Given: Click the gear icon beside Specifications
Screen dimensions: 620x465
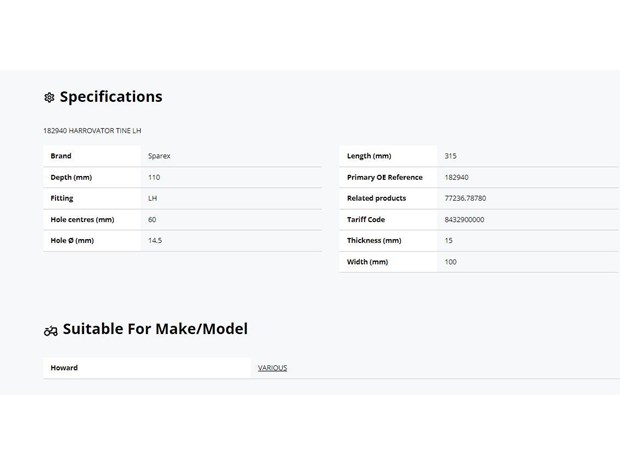Looking at the screenshot, I should pyautogui.click(x=49, y=97).
